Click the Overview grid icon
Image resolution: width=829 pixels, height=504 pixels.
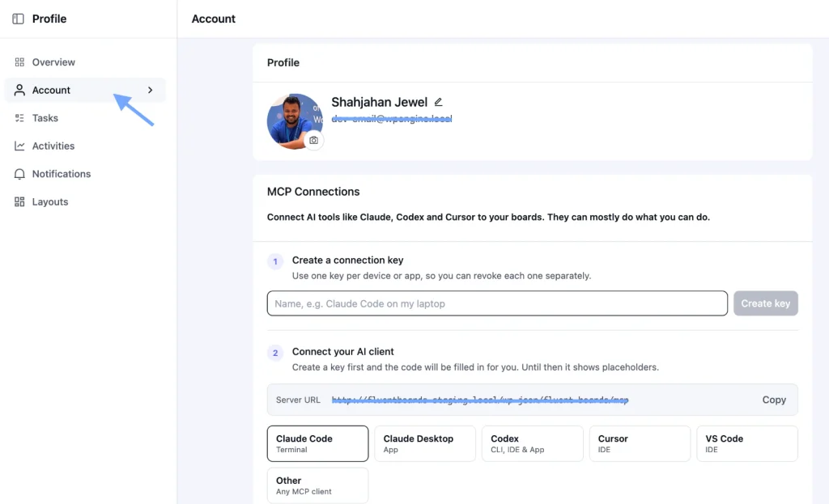point(19,62)
